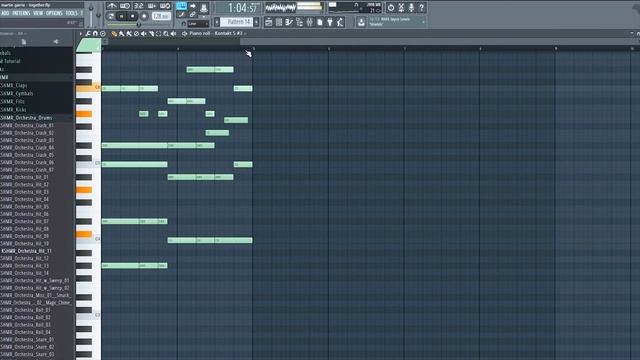
Task: Toggle loop recording button
Action: (x=165, y=6)
